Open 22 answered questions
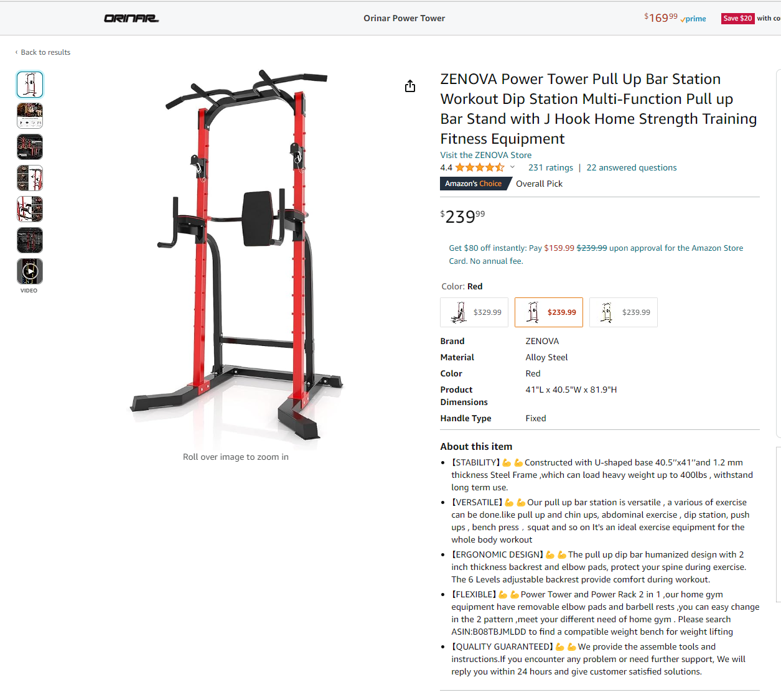781x700 pixels. (632, 167)
